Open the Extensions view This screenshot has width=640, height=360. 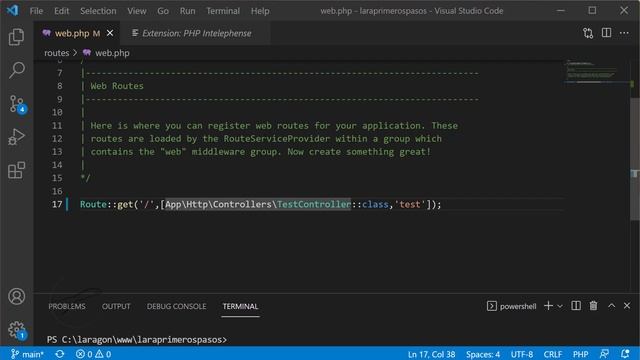tap(16, 170)
